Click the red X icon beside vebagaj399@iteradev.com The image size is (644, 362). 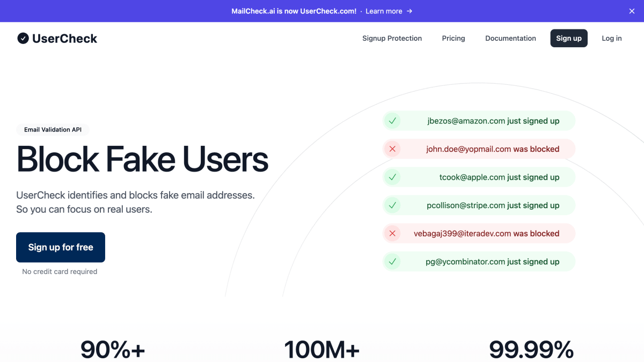(x=392, y=233)
